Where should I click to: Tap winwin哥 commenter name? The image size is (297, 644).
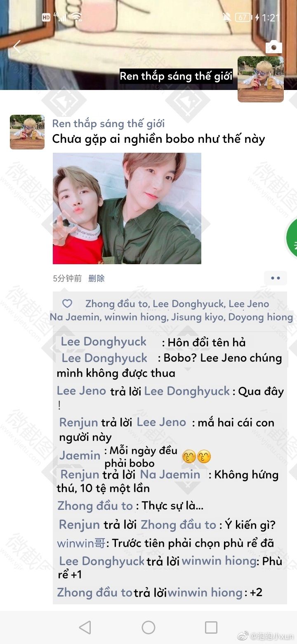(x=81, y=543)
